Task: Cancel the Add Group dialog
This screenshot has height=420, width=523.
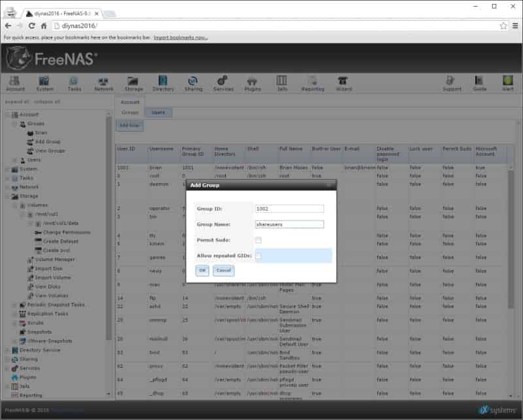Action: (x=224, y=270)
